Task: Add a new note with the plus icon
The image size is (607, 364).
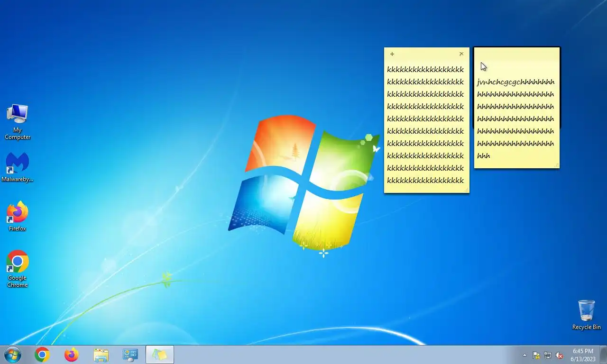Action: [392, 54]
